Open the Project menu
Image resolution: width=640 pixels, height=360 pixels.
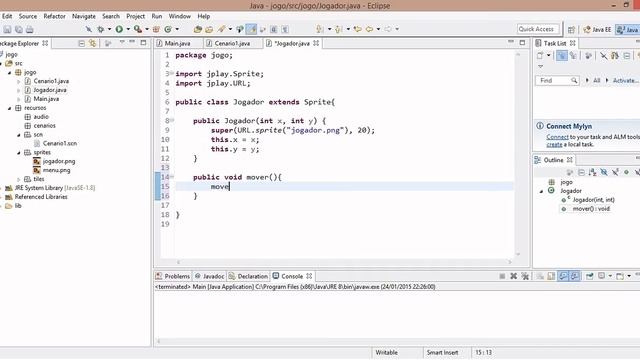[136, 16]
